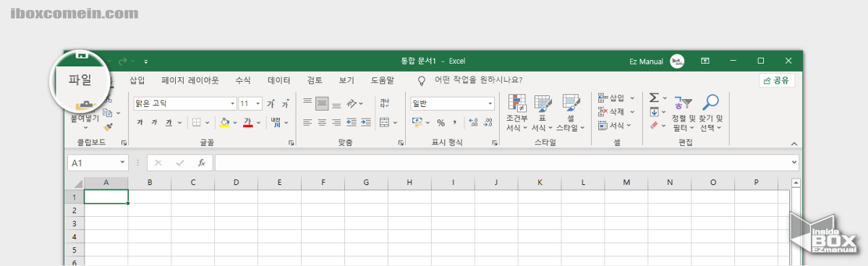868x266 pixels.
Task: Click the AutoSum sigma icon
Action: tap(654, 98)
